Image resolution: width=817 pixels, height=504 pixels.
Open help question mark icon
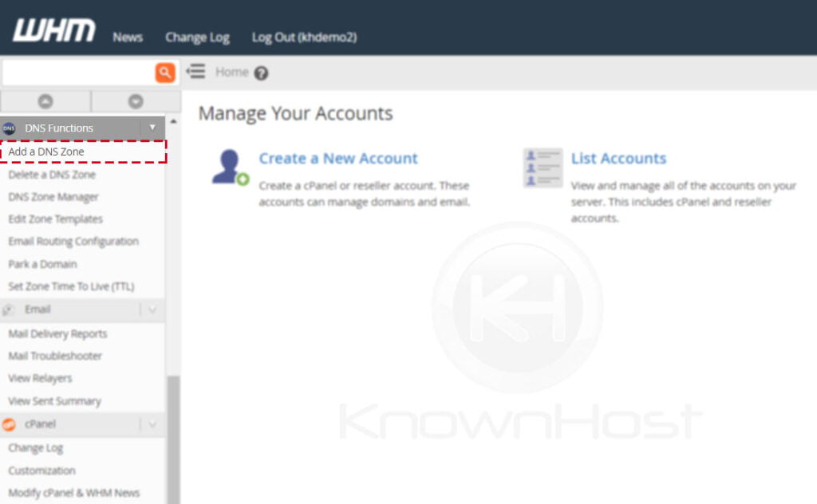261,73
